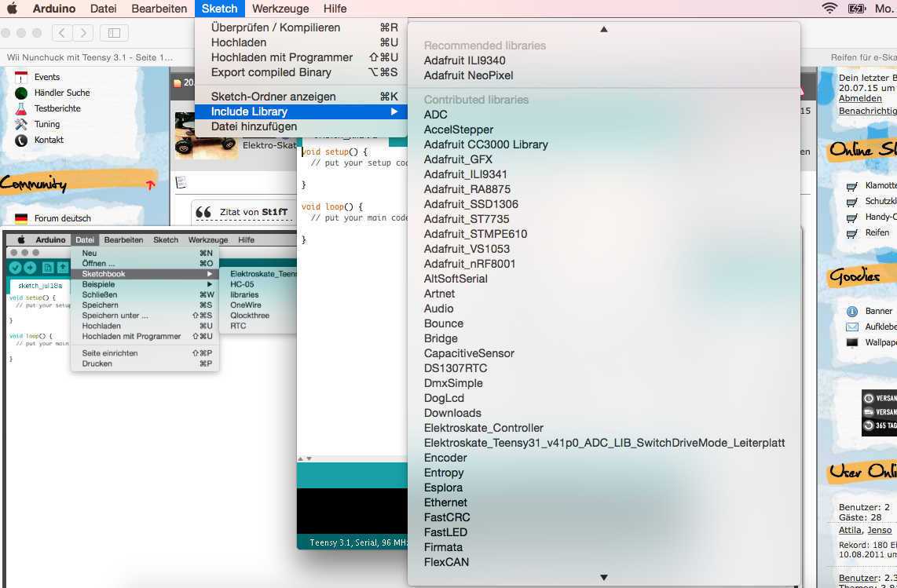897x588 pixels.
Task: Open the Apple menu
Action: pos(12,9)
